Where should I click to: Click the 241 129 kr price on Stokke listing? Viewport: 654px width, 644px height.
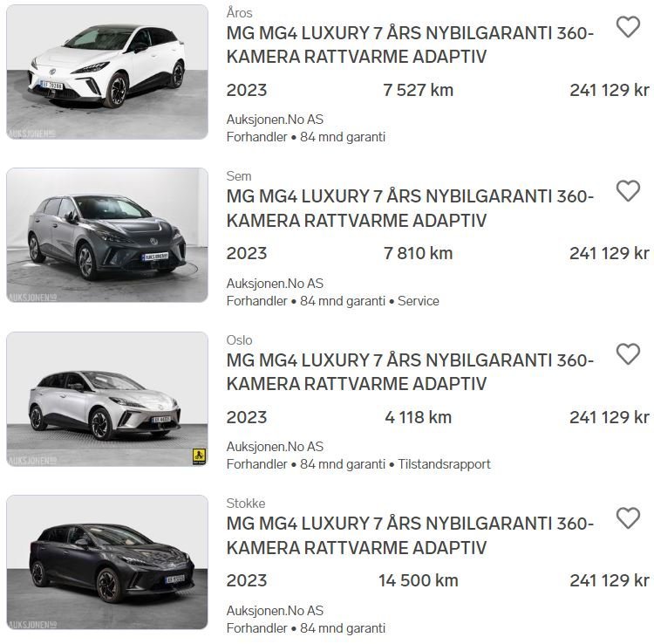(x=610, y=580)
